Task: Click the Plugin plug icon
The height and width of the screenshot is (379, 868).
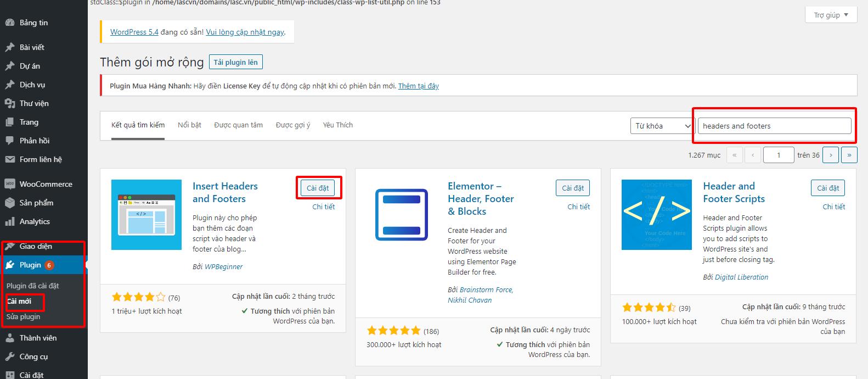Action: 9,265
